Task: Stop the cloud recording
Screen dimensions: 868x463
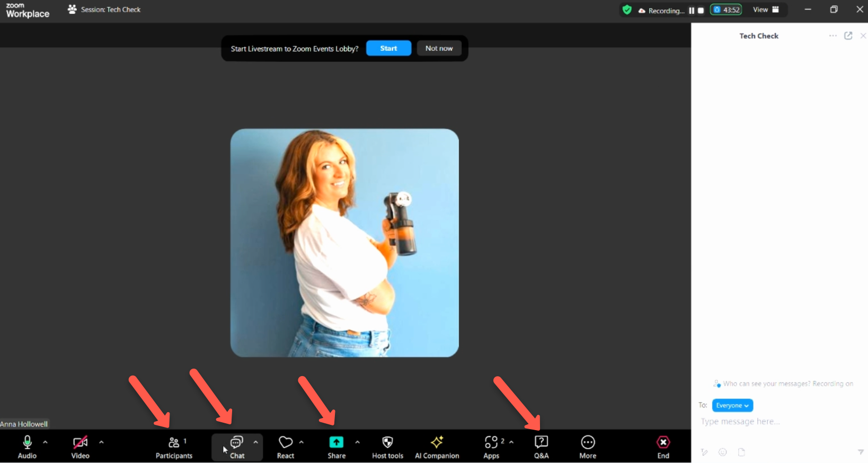Action: coord(701,11)
